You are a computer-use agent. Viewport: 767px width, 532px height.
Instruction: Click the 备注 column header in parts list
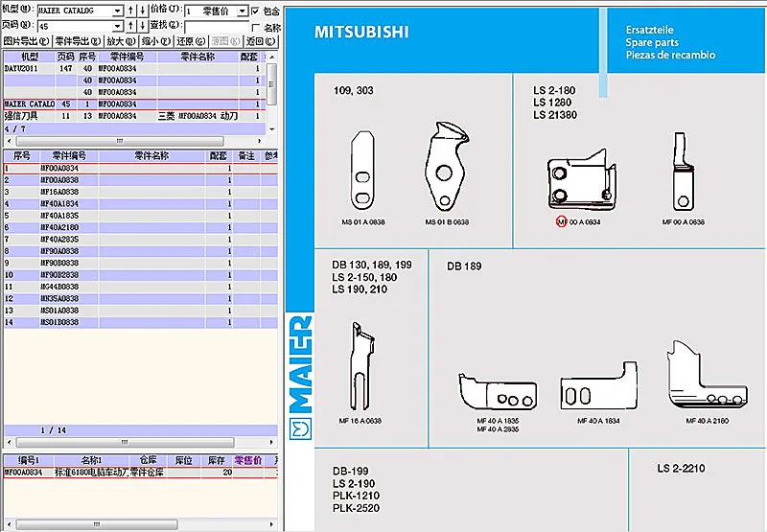pyautogui.click(x=246, y=156)
